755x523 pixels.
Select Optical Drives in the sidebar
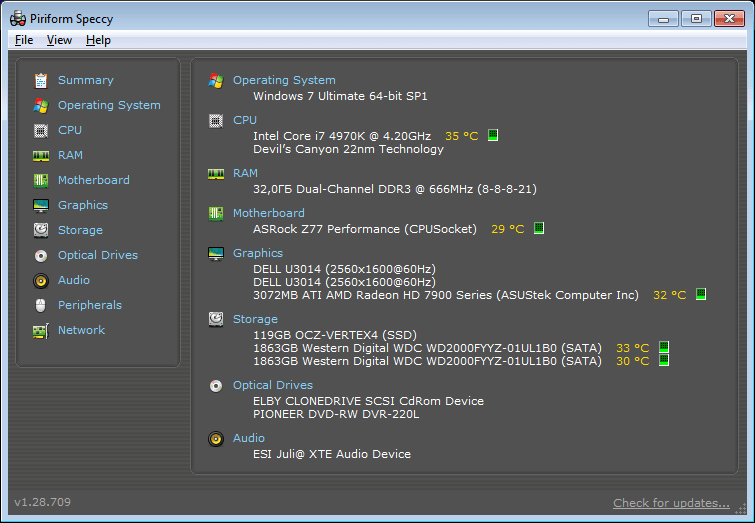pyautogui.click(x=97, y=255)
